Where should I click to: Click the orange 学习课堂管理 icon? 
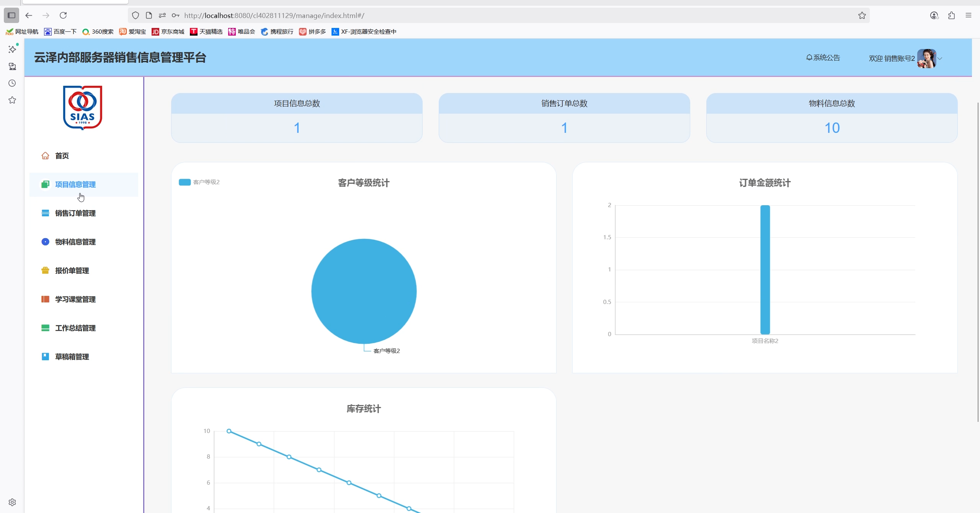pyautogui.click(x=45, y=299)
